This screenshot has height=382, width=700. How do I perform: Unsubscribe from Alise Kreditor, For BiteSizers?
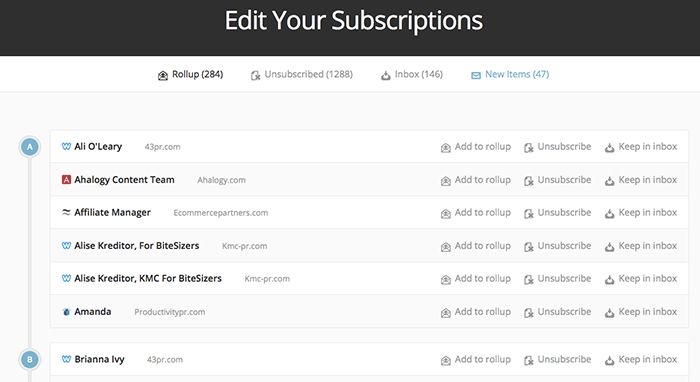[558, 246]
